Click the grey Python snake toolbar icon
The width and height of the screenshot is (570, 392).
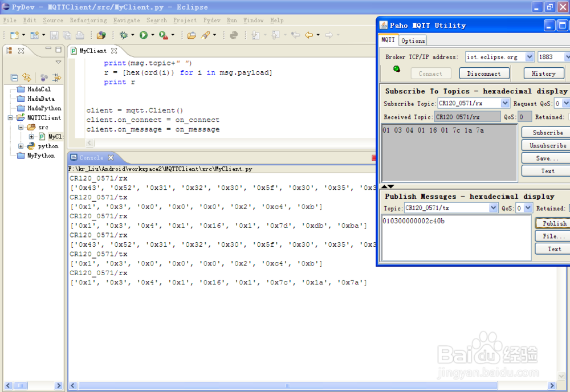click(234, 35)
